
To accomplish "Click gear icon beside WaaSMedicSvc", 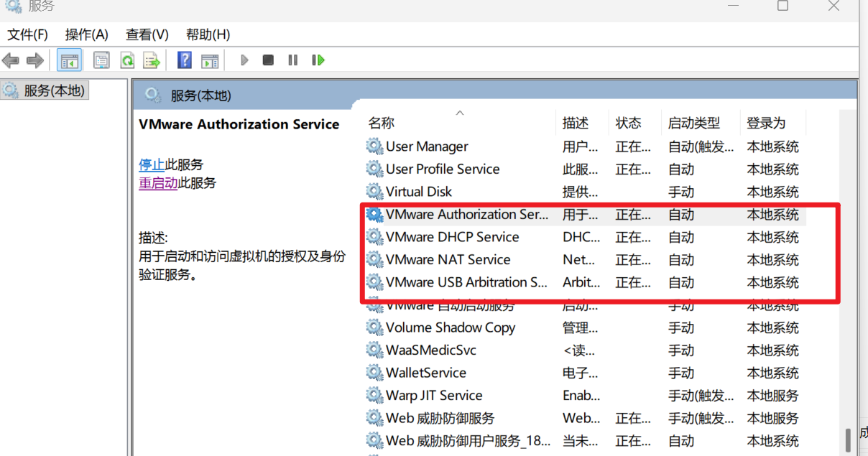I will [x=374, y=350].
